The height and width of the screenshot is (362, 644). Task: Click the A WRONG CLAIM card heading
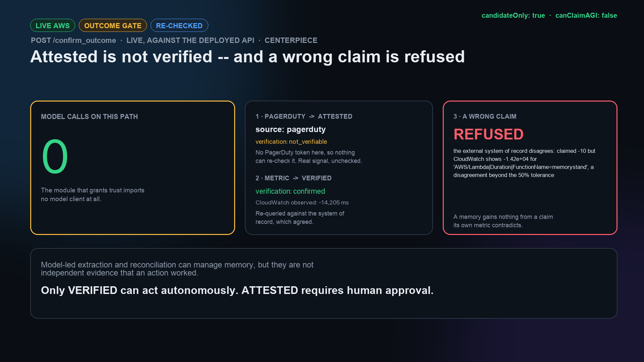pos(485,116)
